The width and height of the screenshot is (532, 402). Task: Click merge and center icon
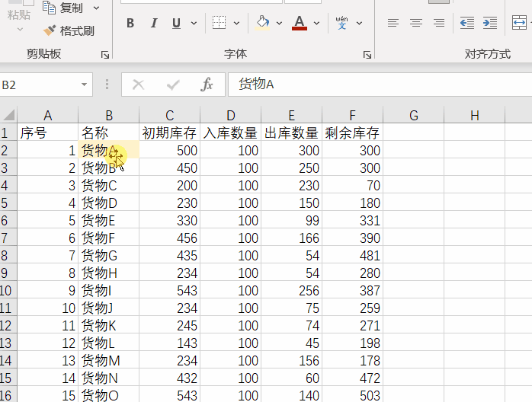coord(519,23)
